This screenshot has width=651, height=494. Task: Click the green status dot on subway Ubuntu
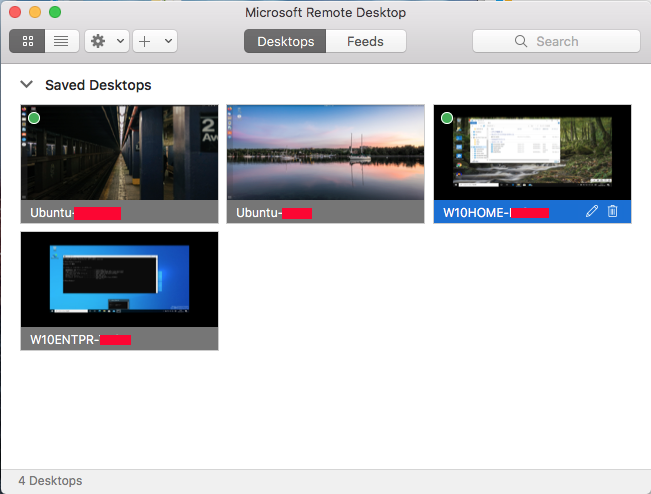click(x=34, y=118)
